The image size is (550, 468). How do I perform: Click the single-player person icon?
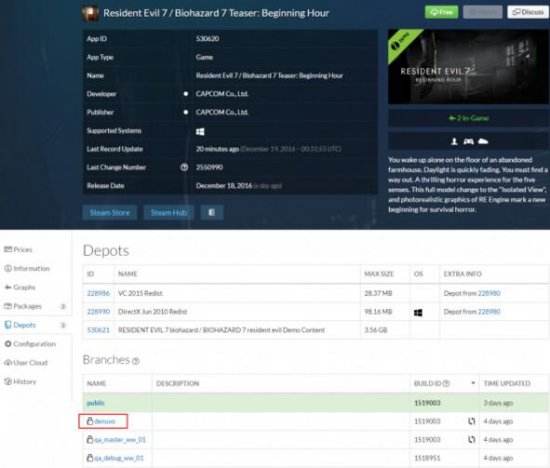454,141
